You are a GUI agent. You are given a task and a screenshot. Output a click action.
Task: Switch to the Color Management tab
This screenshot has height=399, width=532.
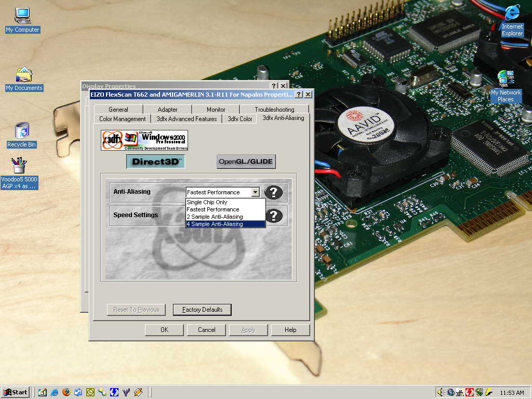click(x=122, y=119)
